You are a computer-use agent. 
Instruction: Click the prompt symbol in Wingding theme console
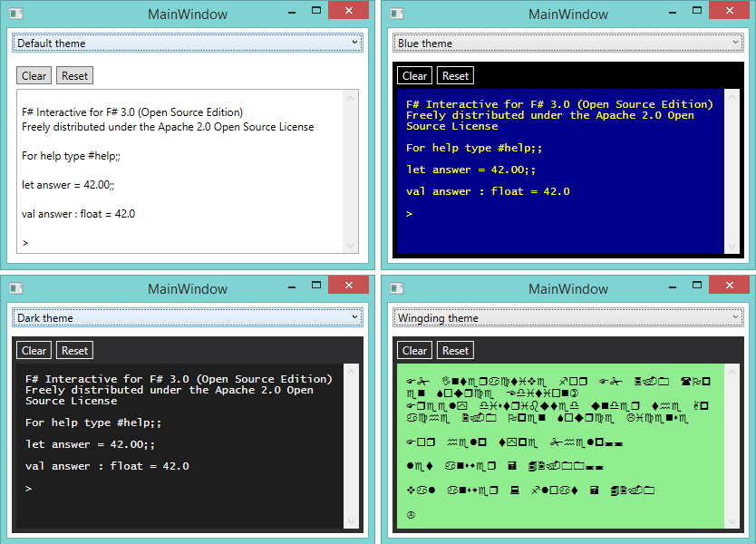(411, 515)
